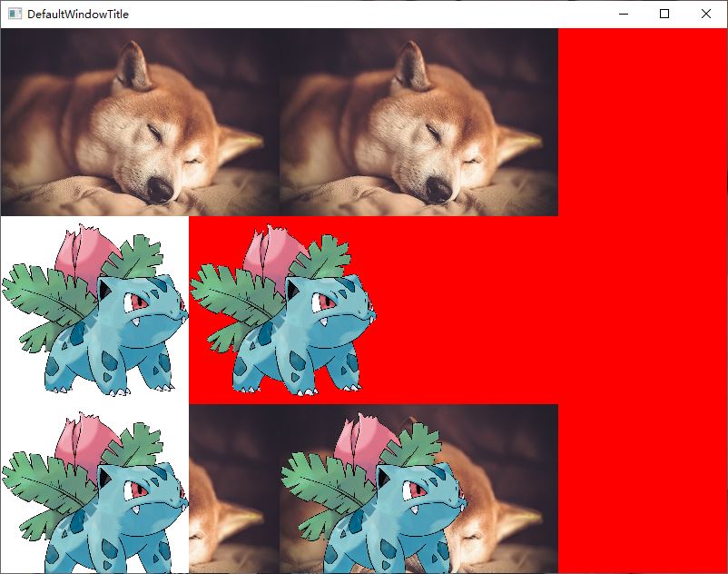728x574 pixels.
Task: Maximize the DefaultWindowTitle window
Action: [664, 14]
